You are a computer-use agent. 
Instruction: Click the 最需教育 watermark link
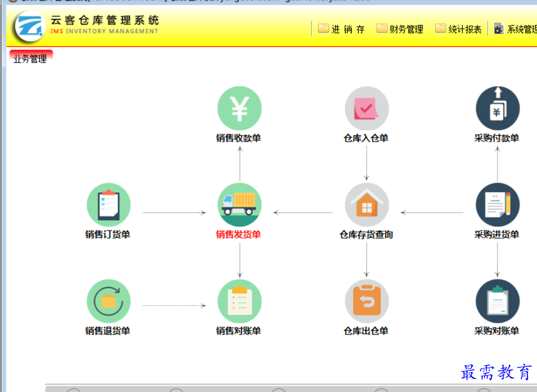[x=495, y=370]
